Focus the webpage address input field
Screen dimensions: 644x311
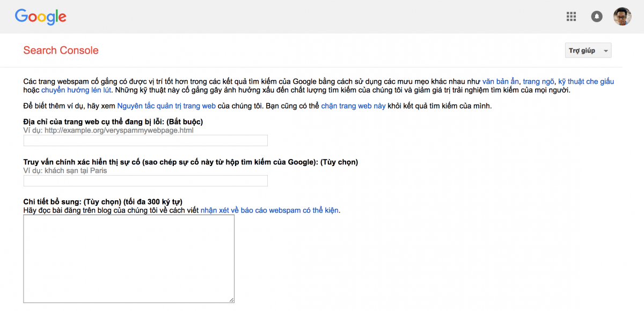click(x=145, y=141)
